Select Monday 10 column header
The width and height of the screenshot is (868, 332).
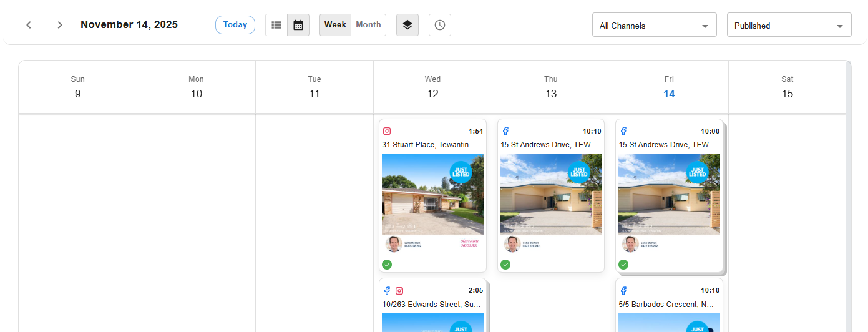coord(197,87)
